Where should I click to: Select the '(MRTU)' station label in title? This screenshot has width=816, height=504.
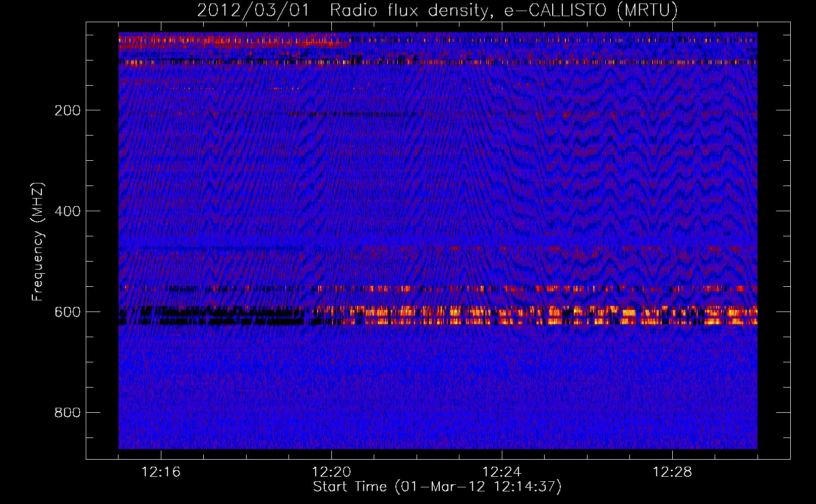click(x=647, y=11)
